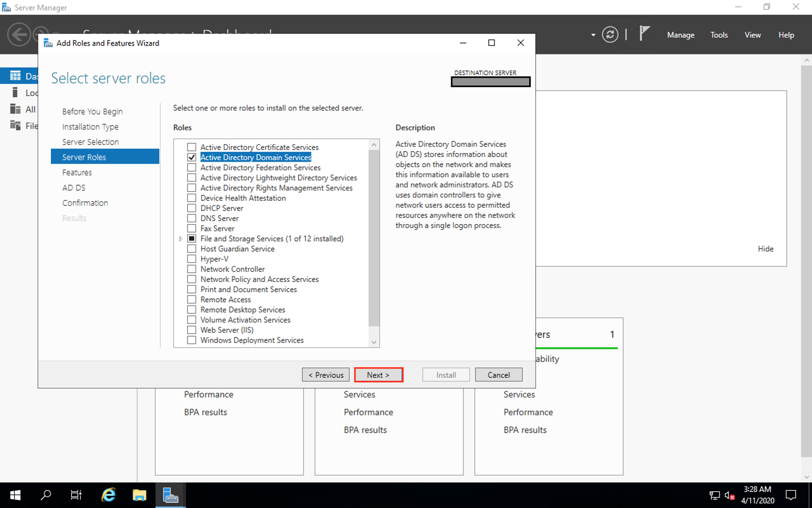This screenshot has height=508, width=812.
Task: Go to the Confirmation step
Action: (x=85, y=203)
